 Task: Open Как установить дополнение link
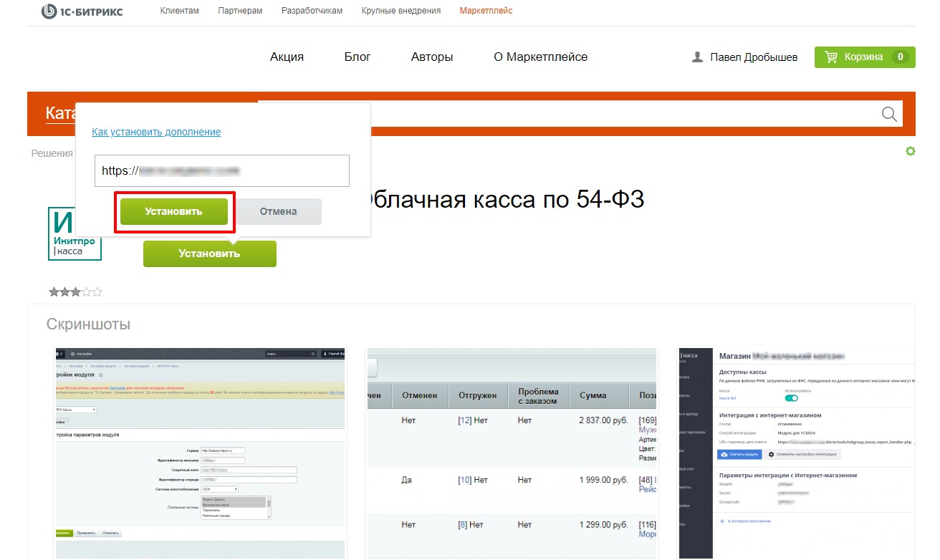(x=156, y=132)
